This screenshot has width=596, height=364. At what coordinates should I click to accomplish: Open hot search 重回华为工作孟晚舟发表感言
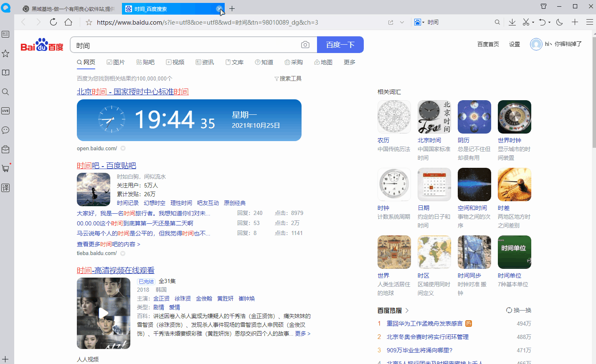[425, 324]
